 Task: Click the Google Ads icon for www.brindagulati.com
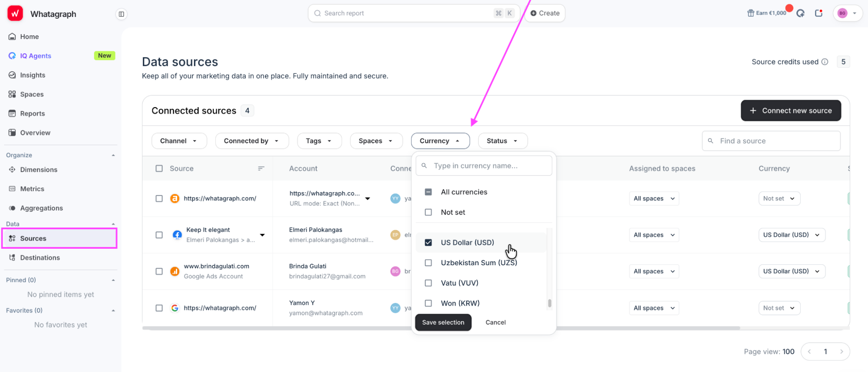(175, 271)
